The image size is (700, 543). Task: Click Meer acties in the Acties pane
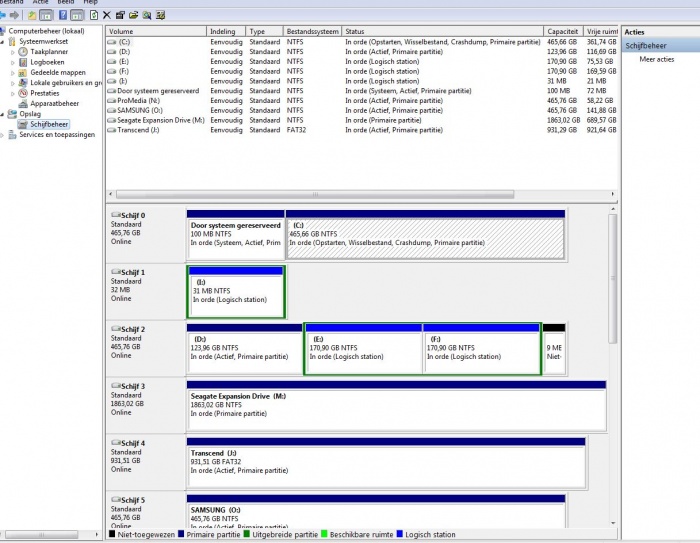point(657,60)
